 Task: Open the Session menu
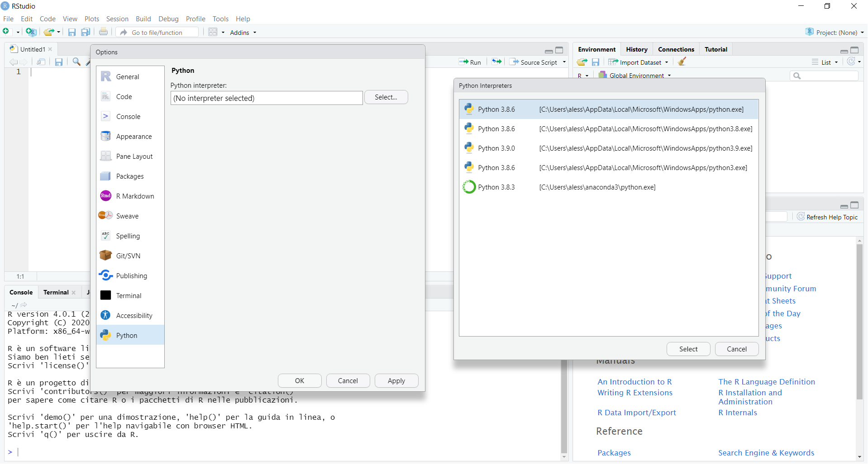pos(117,19)
